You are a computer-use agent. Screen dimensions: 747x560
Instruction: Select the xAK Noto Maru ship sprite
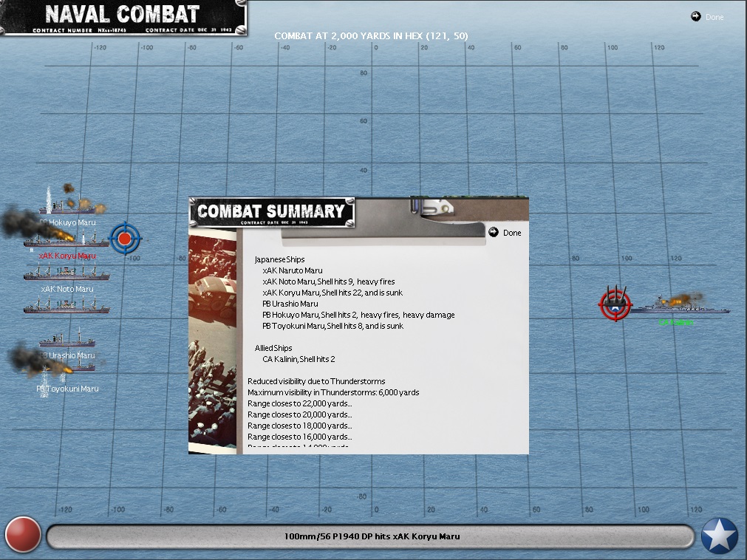pyautogui.click(x=66, y=273)
